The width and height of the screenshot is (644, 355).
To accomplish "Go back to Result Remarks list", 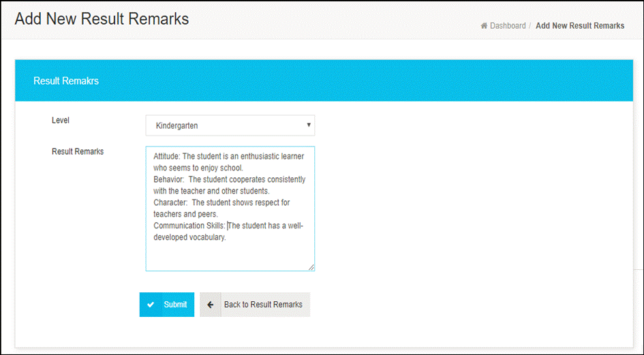I will coord(255,305).
